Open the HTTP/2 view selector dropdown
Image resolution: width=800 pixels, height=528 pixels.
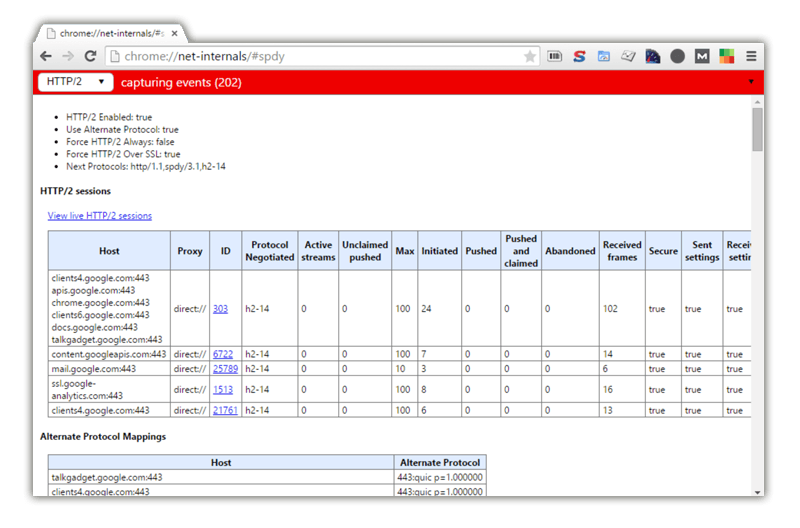coord(76,82)
